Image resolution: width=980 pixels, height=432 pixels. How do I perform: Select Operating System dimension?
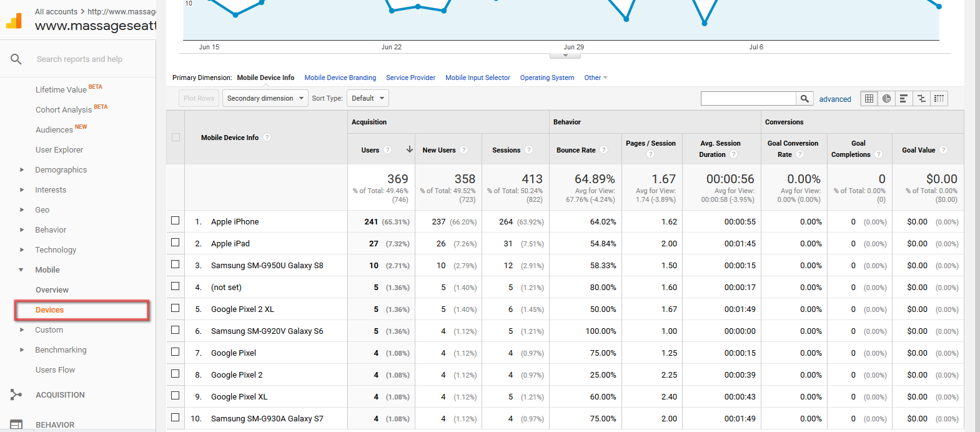(547, 78)
